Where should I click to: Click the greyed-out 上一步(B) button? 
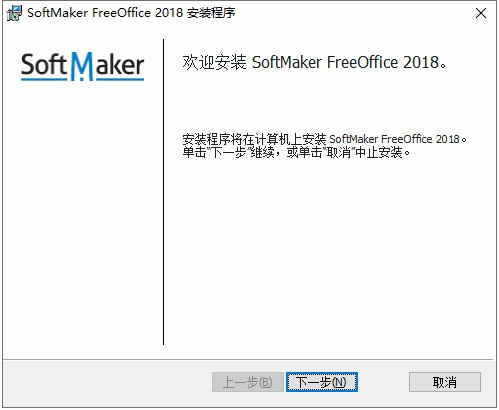[x=248, y=382]
